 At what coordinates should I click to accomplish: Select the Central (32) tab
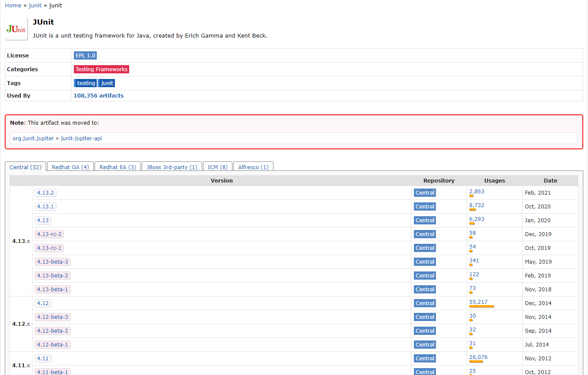(x=25, y=167)
